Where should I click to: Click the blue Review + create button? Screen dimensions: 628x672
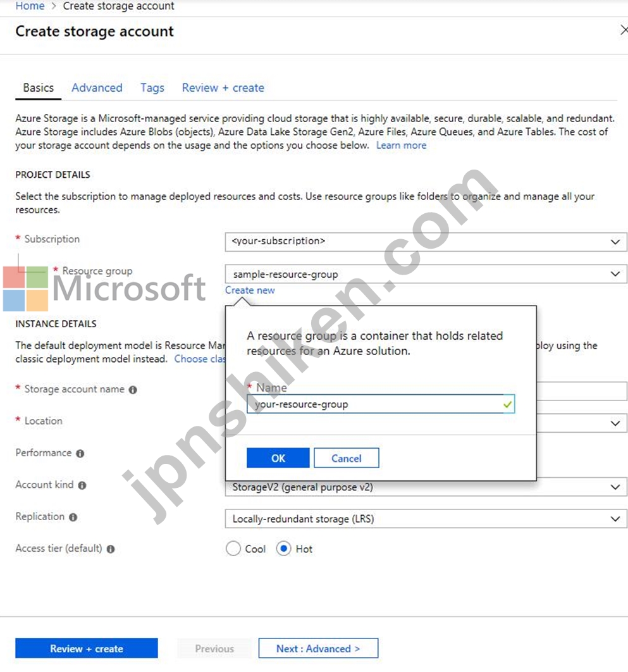[87, 649]
